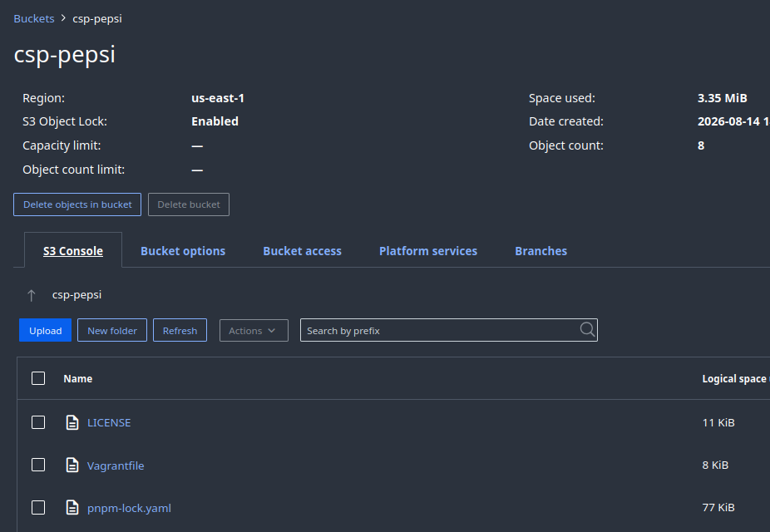Click the Logical space column header

[x=735, y=378]
